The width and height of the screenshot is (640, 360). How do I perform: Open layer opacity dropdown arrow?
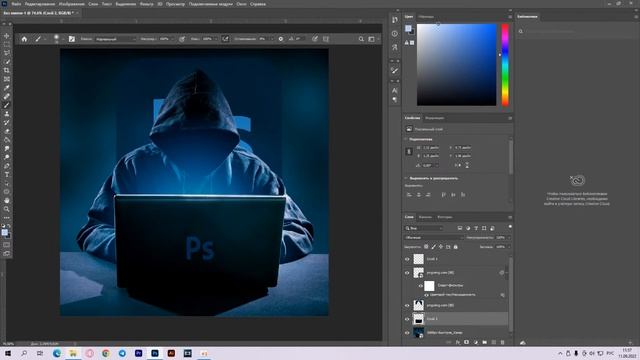[509, 238]
